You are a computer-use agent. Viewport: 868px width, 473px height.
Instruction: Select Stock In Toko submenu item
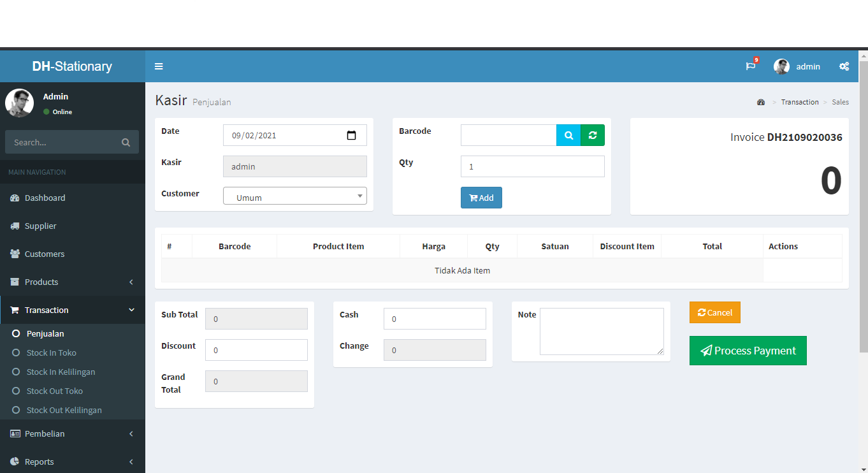51,353
